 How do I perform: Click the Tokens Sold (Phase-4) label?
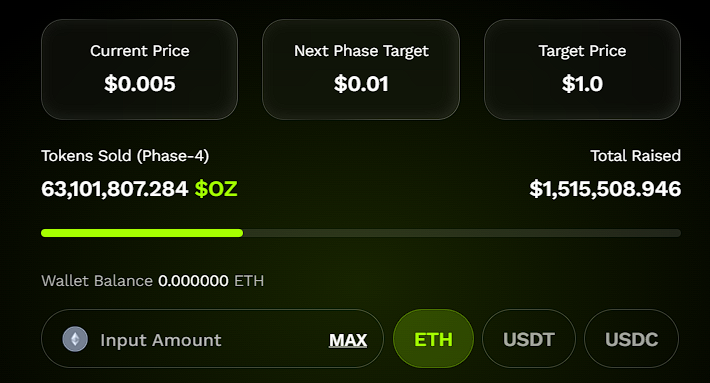coord(125,156)
